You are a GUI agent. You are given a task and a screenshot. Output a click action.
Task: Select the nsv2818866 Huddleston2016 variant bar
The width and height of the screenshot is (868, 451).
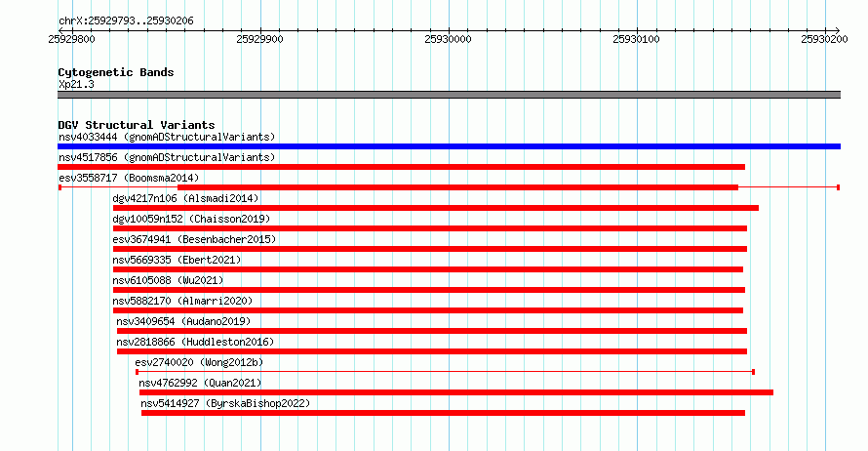(x=432, y=351)
